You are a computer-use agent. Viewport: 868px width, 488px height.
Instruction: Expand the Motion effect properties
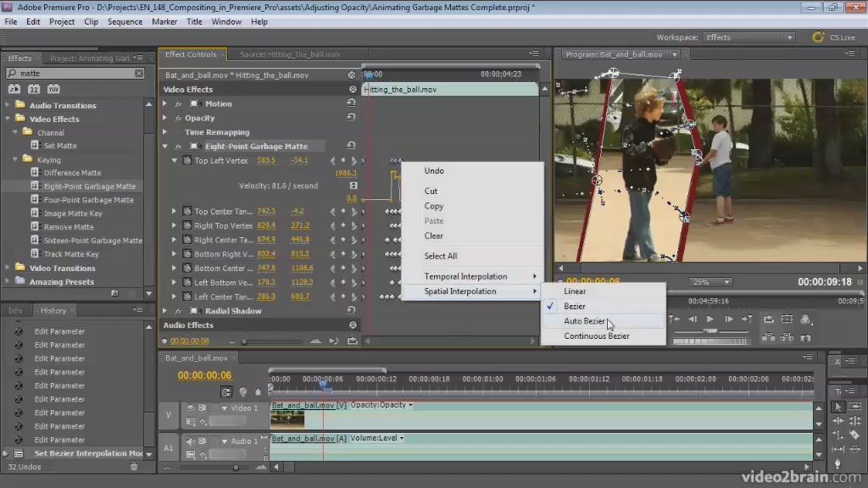click(x=165, y=103)
